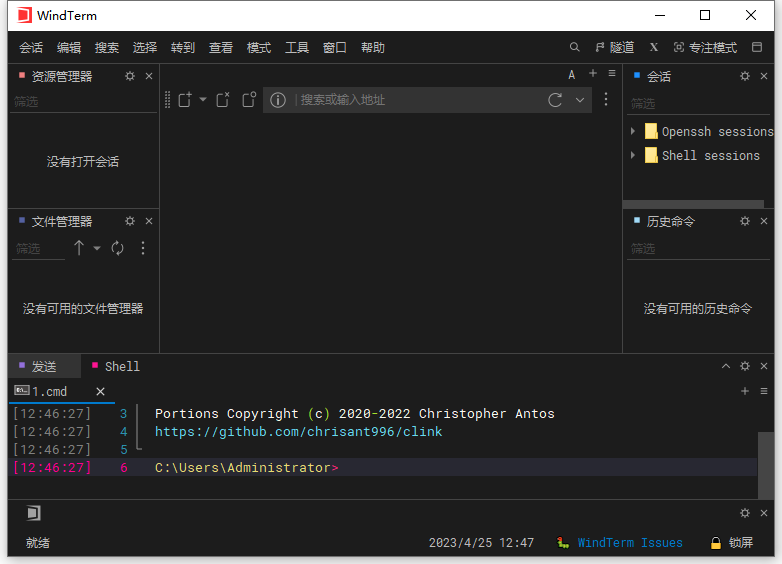Click the 会话 panel horizontal scrollbar
Image resolution: width=782 pixels, height=564 pixels.
tap(693, 204)
